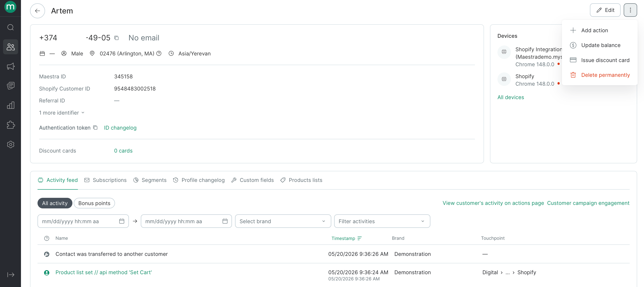The width and height of the screenshot is (644, 287).
Task: Click the Name column help icon
Action: point(47,238)
